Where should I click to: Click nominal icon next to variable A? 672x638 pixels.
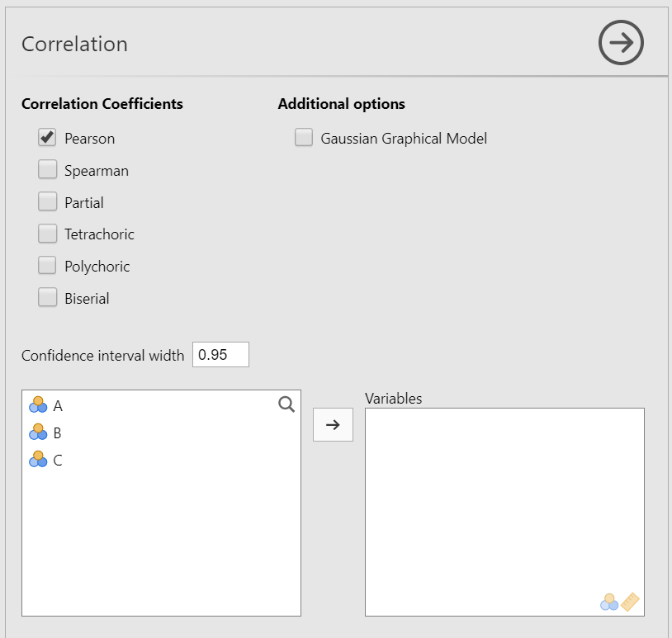click(38, 404)
